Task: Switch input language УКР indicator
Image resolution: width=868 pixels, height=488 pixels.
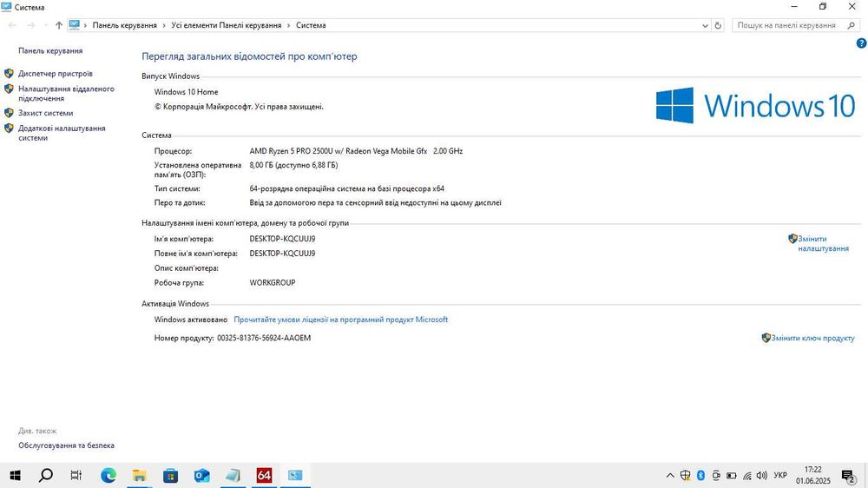Action: [780, 475]
